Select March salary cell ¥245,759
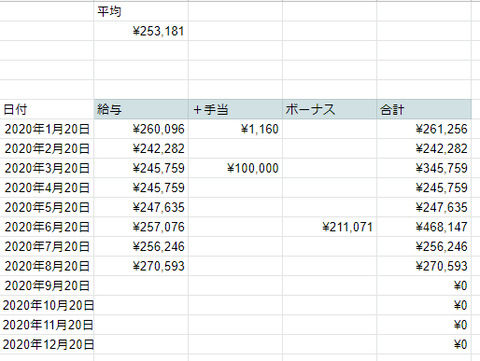 (x=141, y=168)
